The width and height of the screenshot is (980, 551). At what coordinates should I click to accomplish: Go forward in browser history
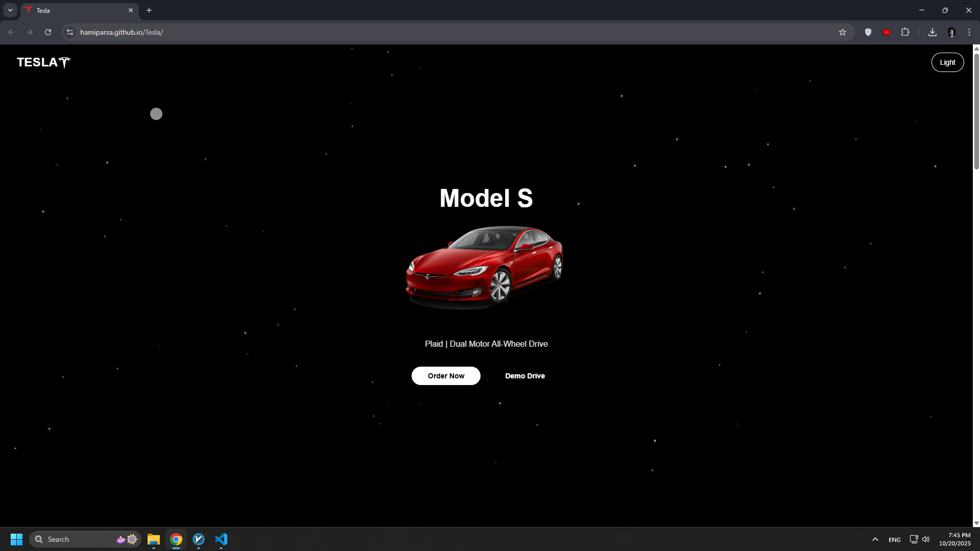[x=30, y=32]
